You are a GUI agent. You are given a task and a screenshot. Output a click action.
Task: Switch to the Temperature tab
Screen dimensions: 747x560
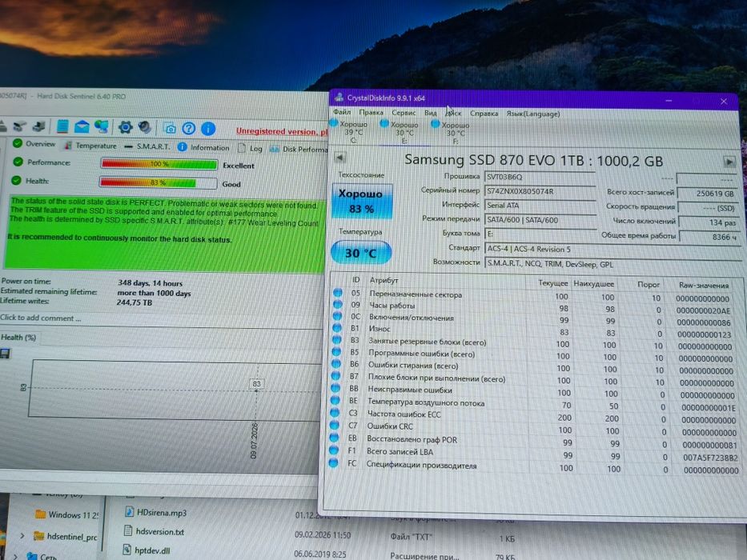pos(90,146)
